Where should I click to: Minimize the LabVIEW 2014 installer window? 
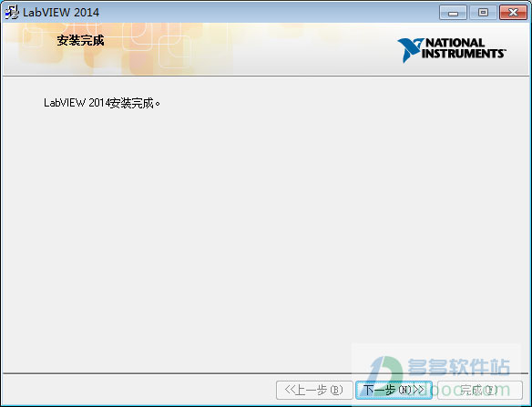click(x=453, y=13)
